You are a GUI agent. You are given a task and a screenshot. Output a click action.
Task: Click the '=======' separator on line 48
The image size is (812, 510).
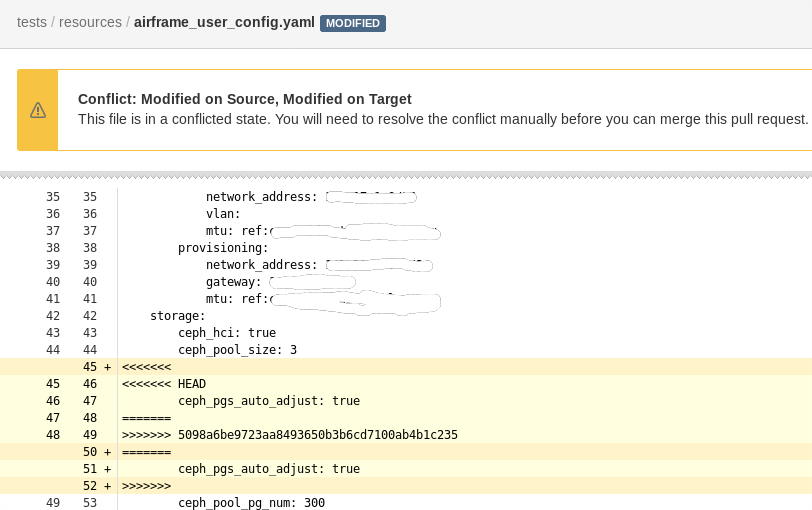[x=406, y=418]
